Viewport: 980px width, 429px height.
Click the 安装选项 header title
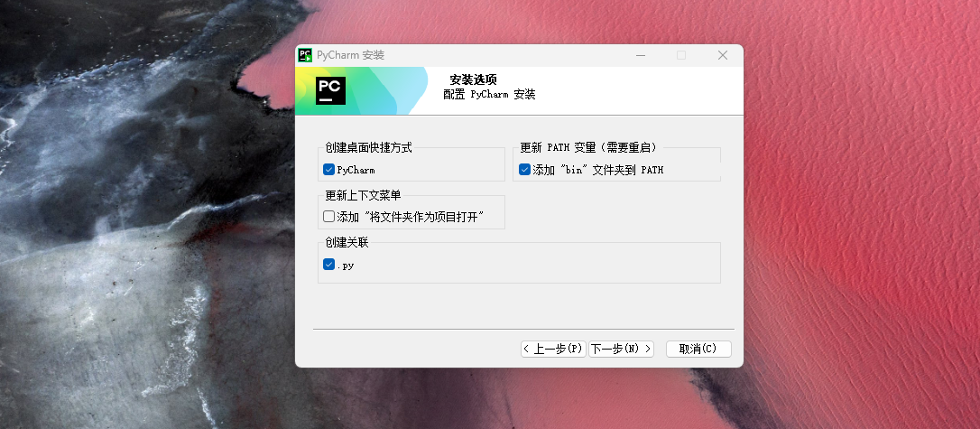coord(473,80)
